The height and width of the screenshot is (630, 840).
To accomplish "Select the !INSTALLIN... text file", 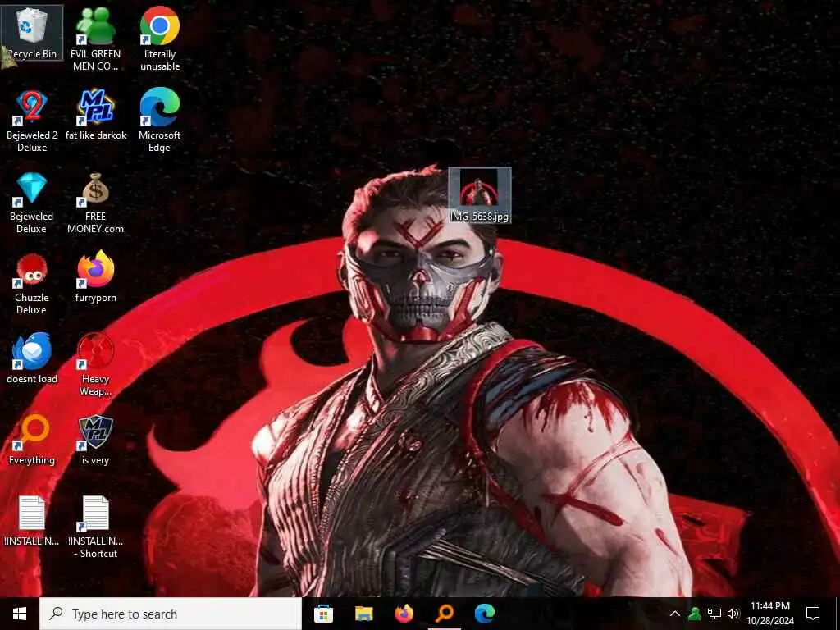I will click(x=32, y=521).
